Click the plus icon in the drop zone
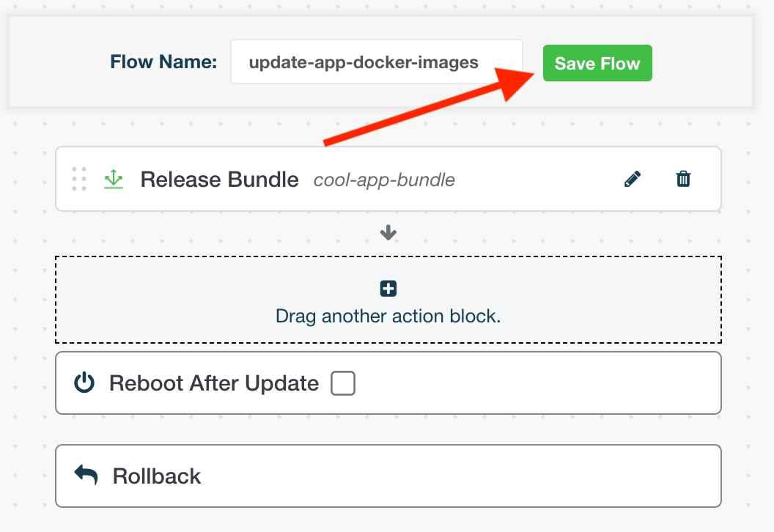 pyautogui.click(x=388, y=289)
